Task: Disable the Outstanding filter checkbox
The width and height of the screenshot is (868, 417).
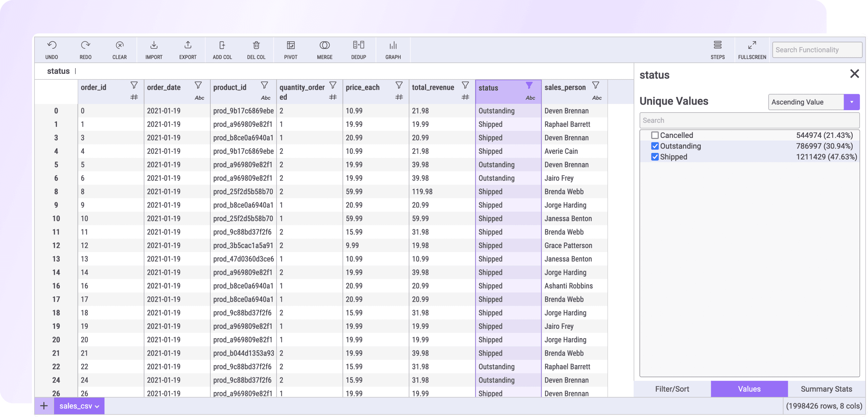Action: [655, 146]
